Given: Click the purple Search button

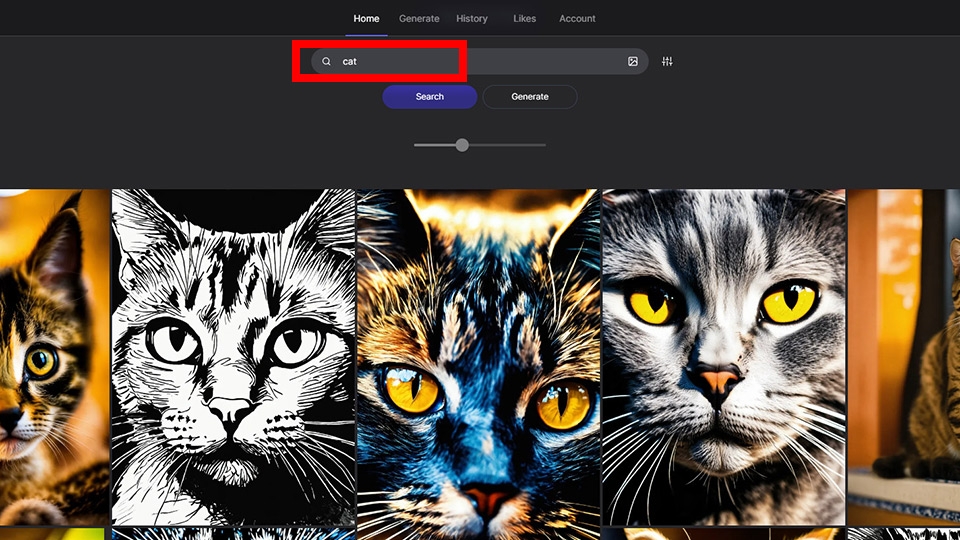Looking at the screenshot, I should pyautogui.click(x=430, y=97).
